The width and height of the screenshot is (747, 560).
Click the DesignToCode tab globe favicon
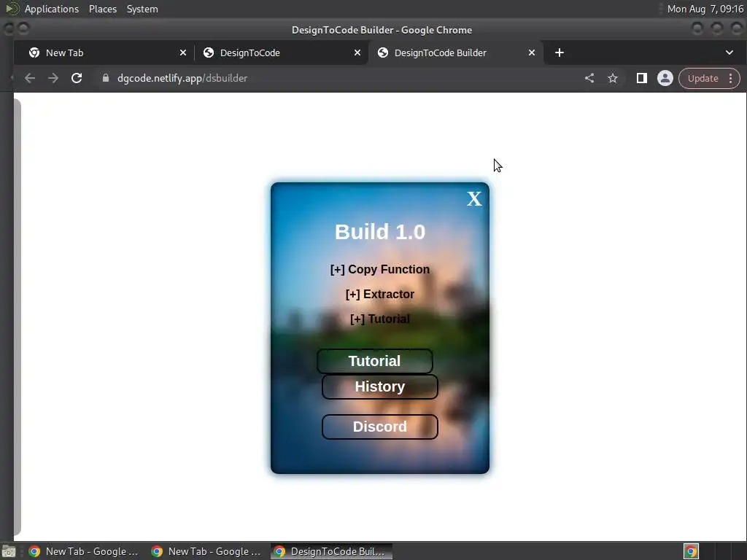point(209,52)
